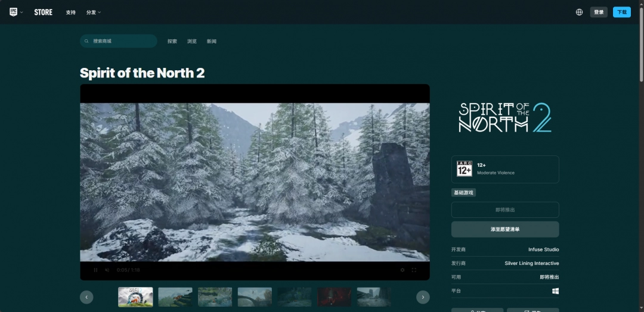Show next media thumbnails
This screenshot has height=312, width=644.
point(423,297)
